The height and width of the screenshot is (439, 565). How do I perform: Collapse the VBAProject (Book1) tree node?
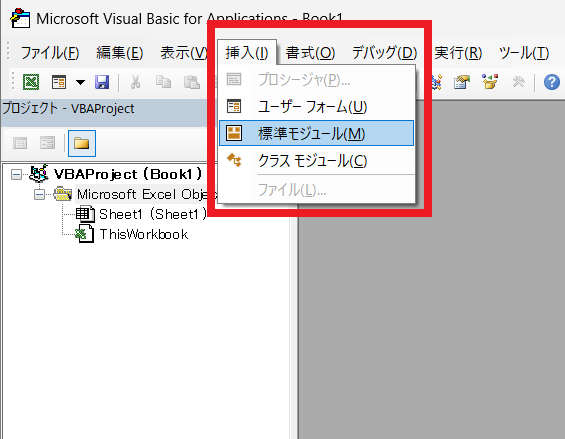click(16, 175)
